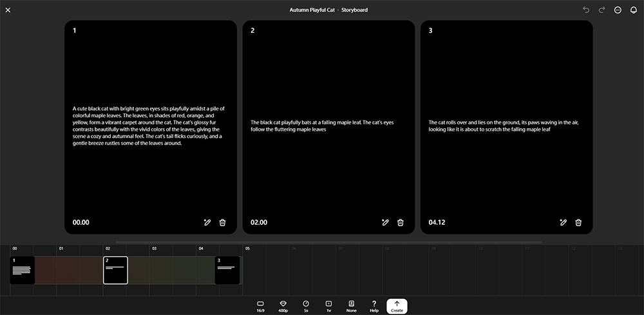Click the horizontal scrollbar under the cards

(328, 242)
